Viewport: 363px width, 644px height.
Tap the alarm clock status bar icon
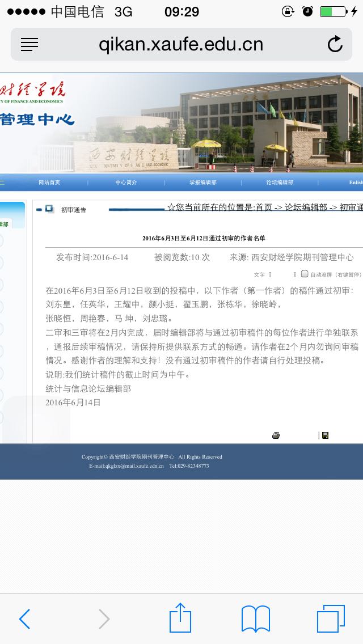point(307,11)
